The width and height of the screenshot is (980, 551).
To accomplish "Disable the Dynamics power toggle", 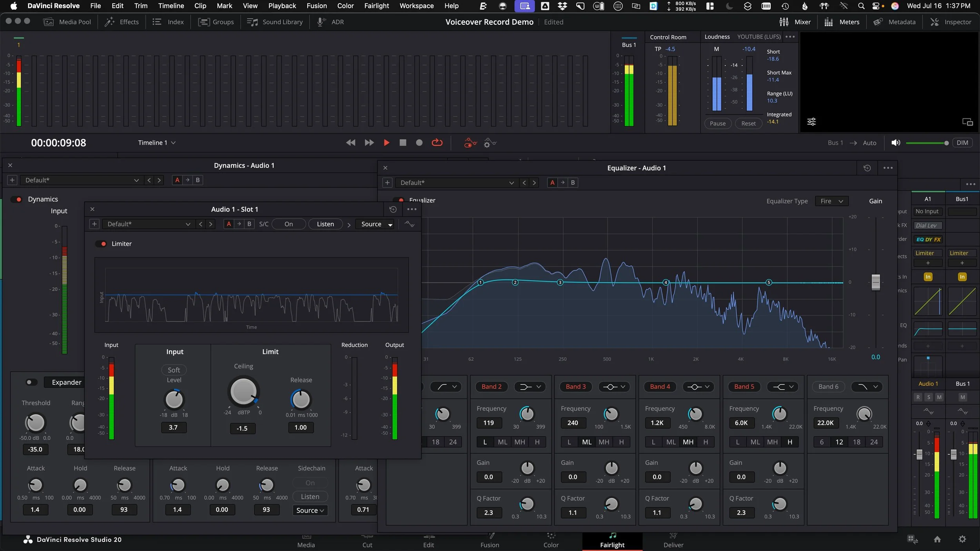I will pyautogui.click(x=16, y=199).
